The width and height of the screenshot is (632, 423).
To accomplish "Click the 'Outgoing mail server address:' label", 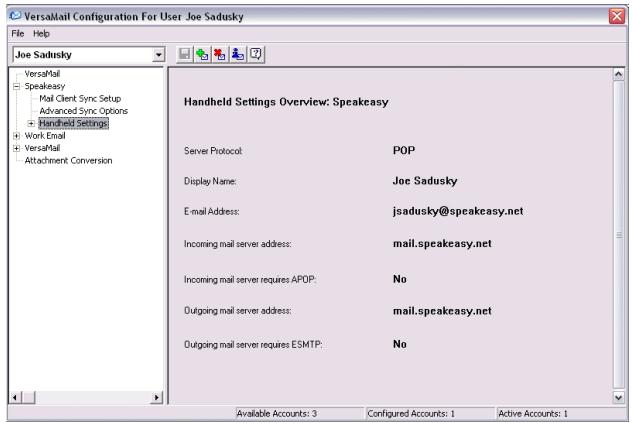I will pos(238,311).
